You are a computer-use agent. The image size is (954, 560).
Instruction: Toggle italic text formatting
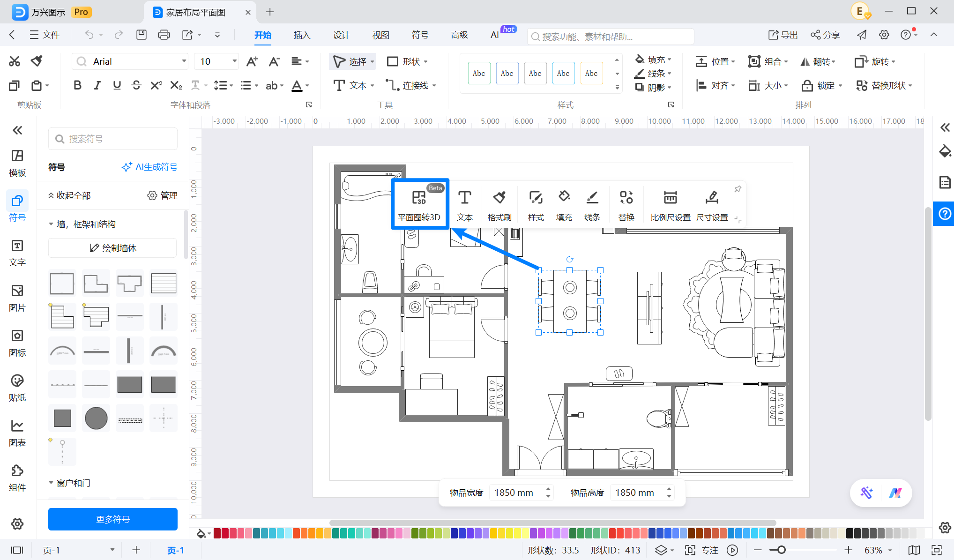tap(97, 85)
